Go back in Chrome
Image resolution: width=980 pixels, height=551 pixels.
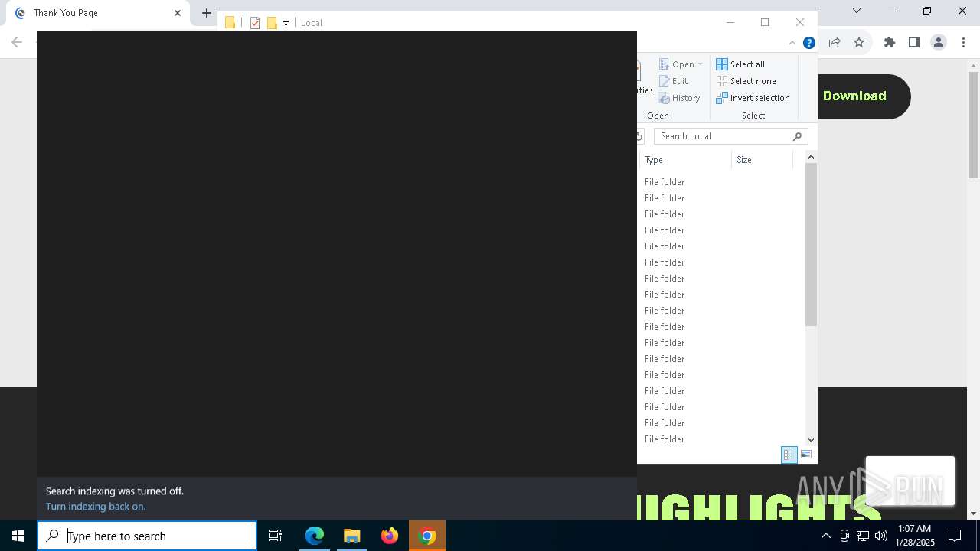[x=17, y=43]
